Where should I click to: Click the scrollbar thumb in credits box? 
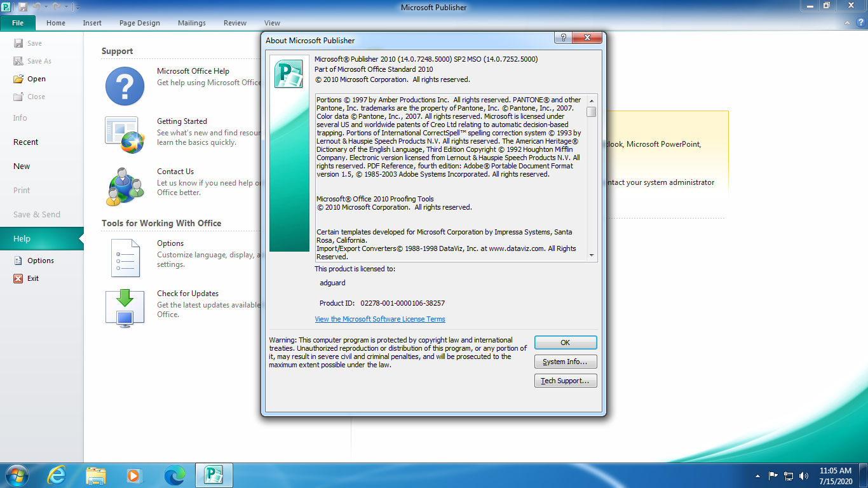click(592, 112)
